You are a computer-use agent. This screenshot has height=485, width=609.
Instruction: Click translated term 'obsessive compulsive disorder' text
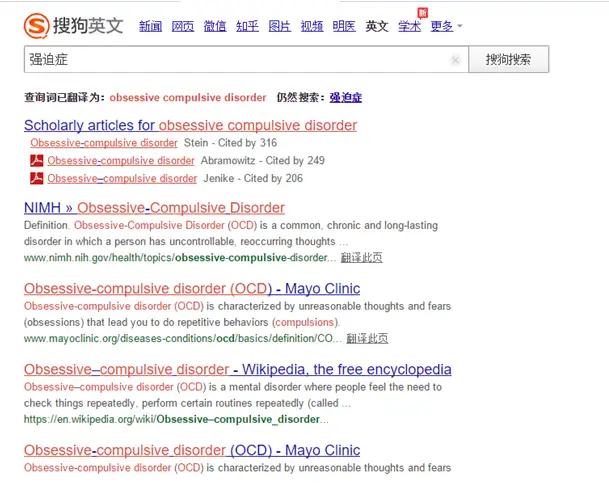188,97
